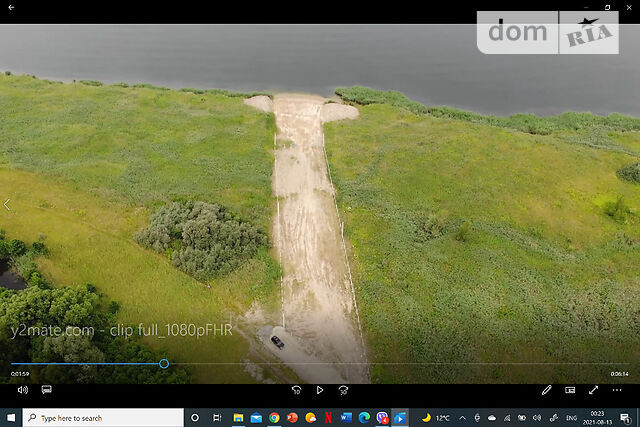Open subtitles and captions menu
Image resolution: width=640 pixels, height=427 pixels.
46,390
